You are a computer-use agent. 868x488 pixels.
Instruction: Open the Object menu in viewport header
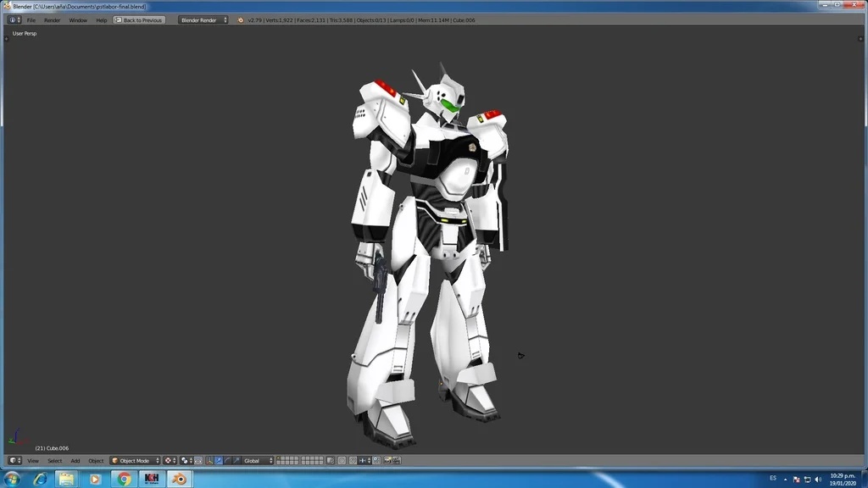pos(96,460)
